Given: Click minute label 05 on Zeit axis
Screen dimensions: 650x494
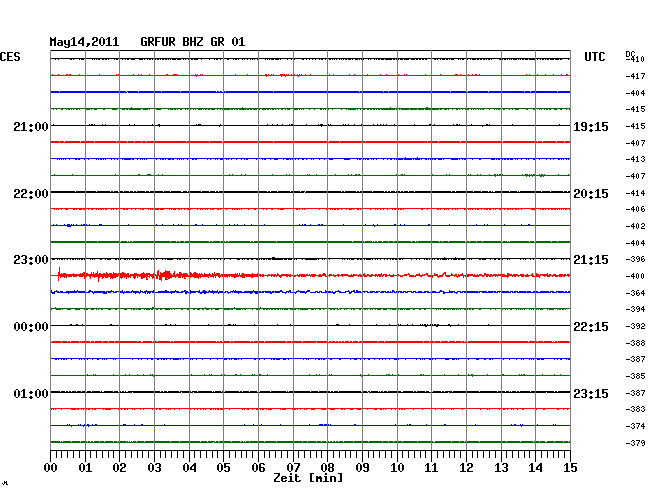Looking at the screenshot, I should [x=223, y=468].
